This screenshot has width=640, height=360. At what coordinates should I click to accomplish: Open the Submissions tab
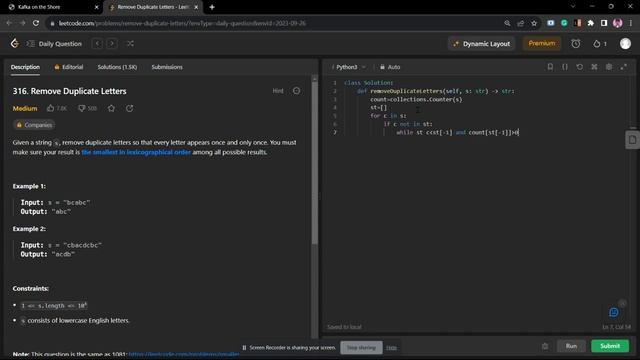(x=167, y=67)
